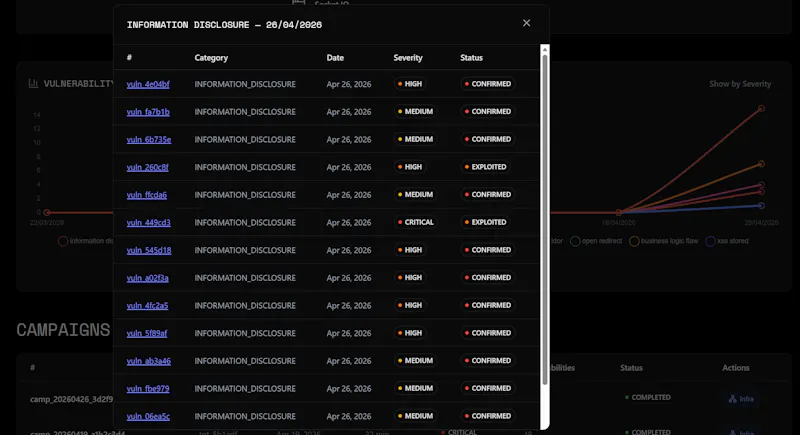
Task: Click the dialog's vertical scrollbar thumb
Action: pyautogui.click(x=545, y=219)
